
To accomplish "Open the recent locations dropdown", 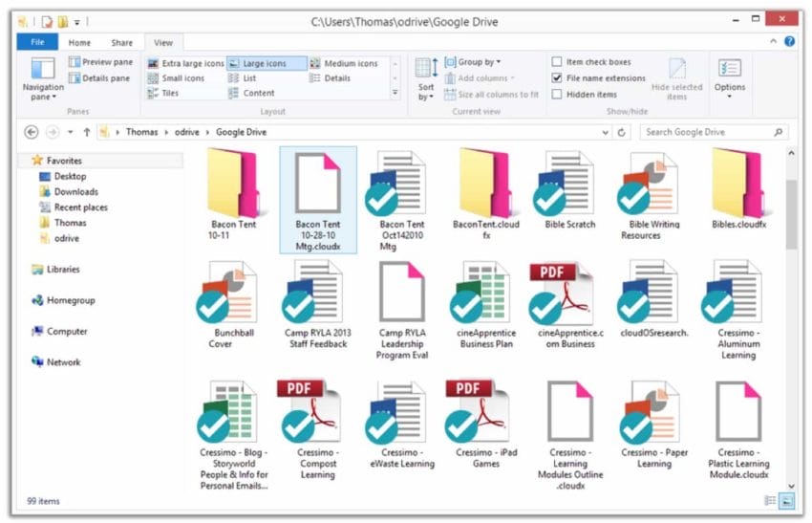I will pyautogui.click(x=71, y=132).
